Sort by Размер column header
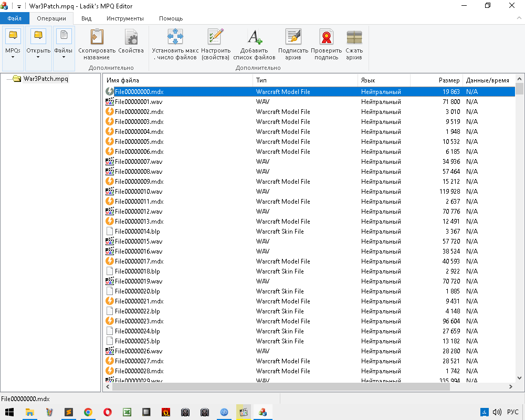The height and width of the screenshot is (420, 525). click(437, 80)
